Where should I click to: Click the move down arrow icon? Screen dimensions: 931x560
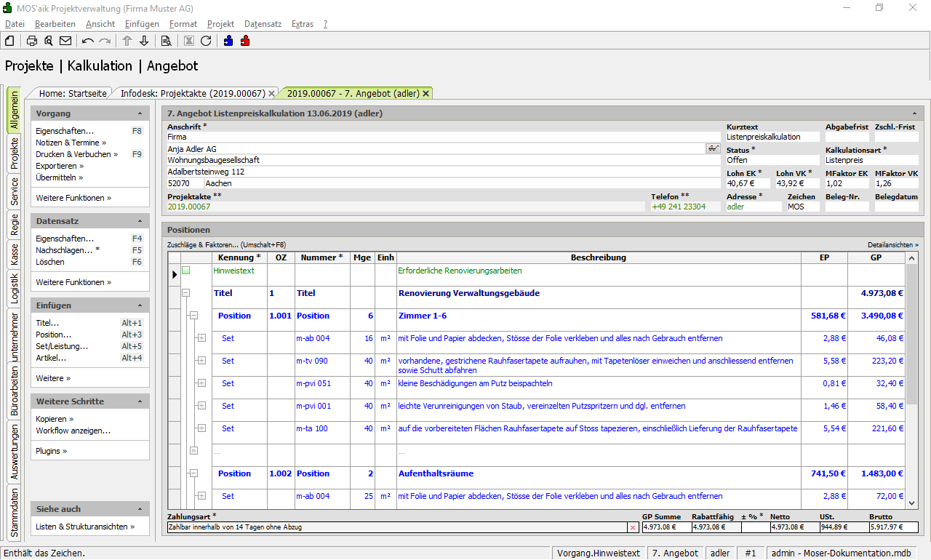[144, 41]
